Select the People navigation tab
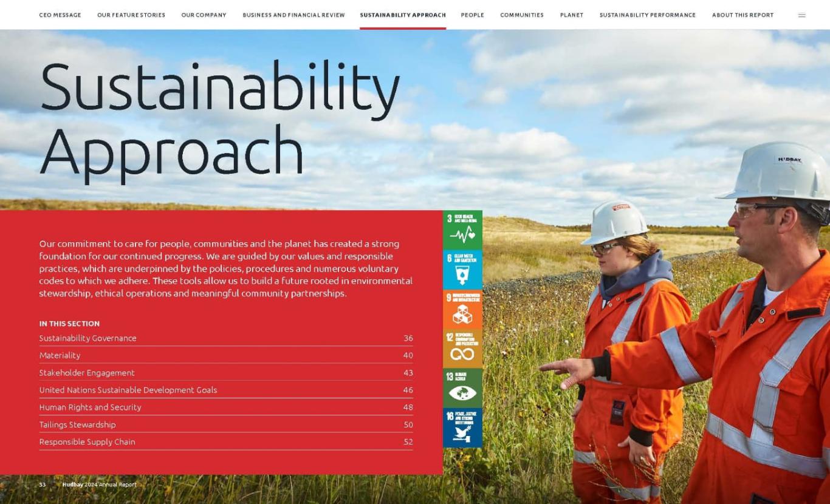The height and width of the screenshot is (504, 830). click(x=472, y=15)
